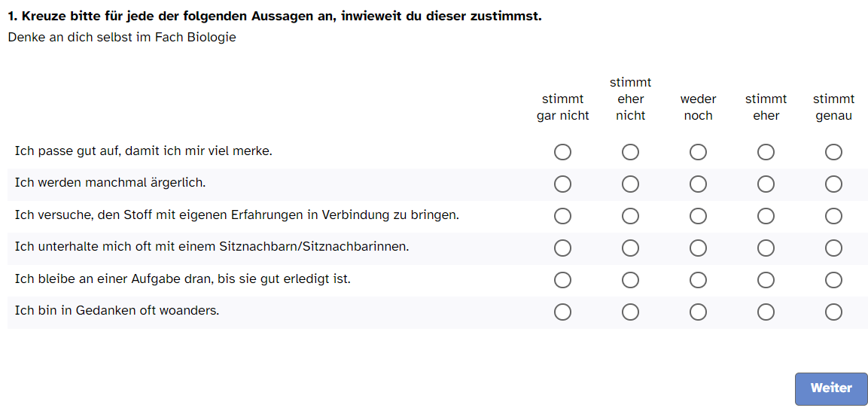Image resolution: width=868 pixels, height=420 pixels.
Task: Pick 'stimmt eher' for 'manchmal ärgerlich' statement
Action: click(766, 184)
